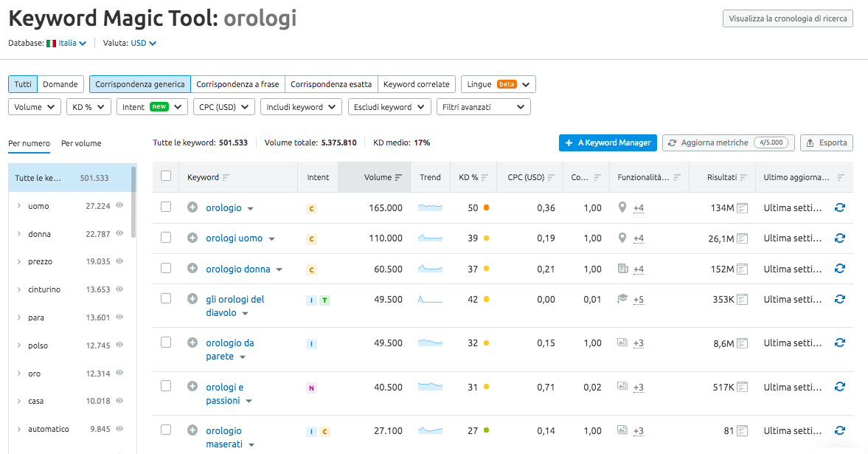
Task: Click the refresh icon in orologio da parete row
Action: pyautogui.click(x=839, y=343)
